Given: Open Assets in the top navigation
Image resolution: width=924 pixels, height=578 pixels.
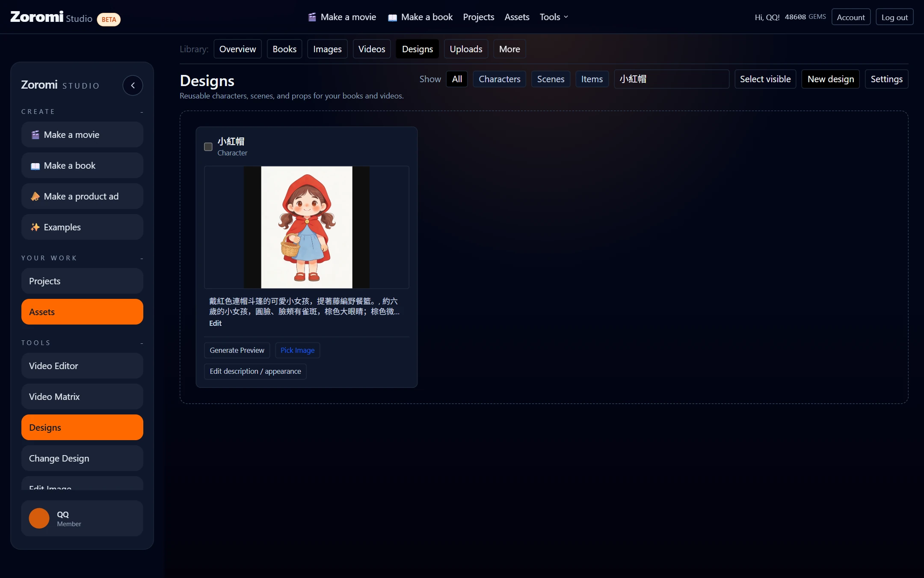Looking at the screenshot, I should (517, 17).
